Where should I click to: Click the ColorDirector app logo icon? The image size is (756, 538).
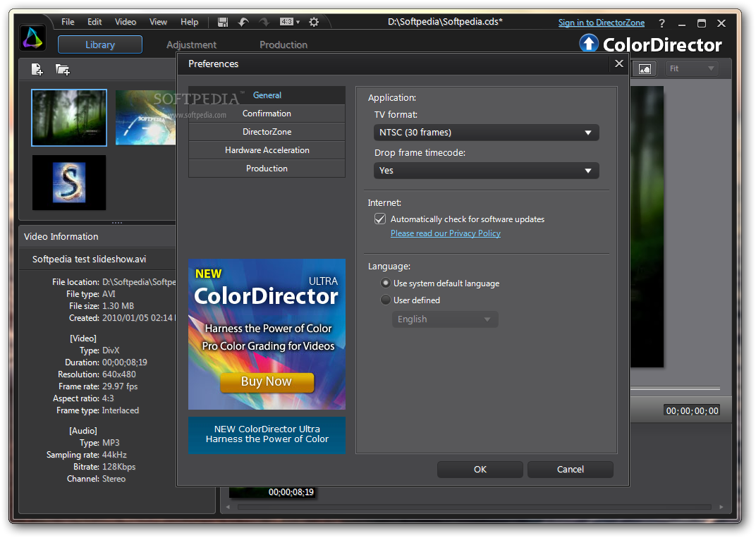coord(32,37)
